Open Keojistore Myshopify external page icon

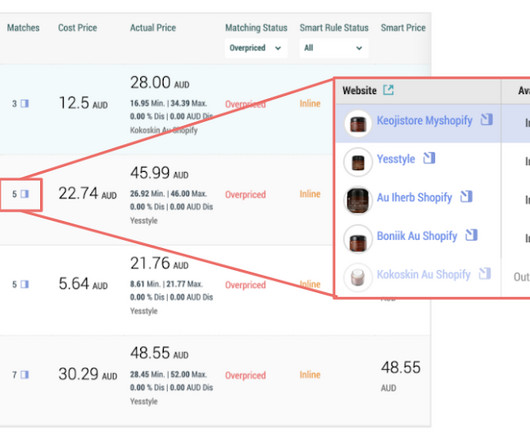tap(486, 119)
